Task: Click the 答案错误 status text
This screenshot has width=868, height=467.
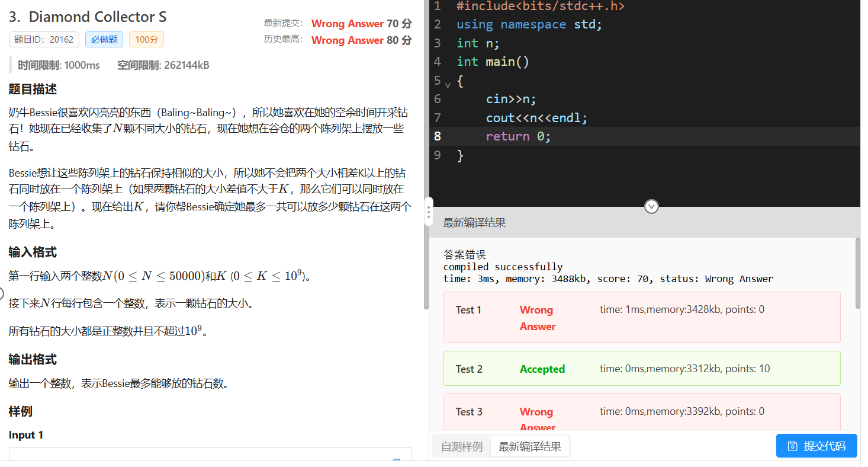Action: tap(465, 255)
